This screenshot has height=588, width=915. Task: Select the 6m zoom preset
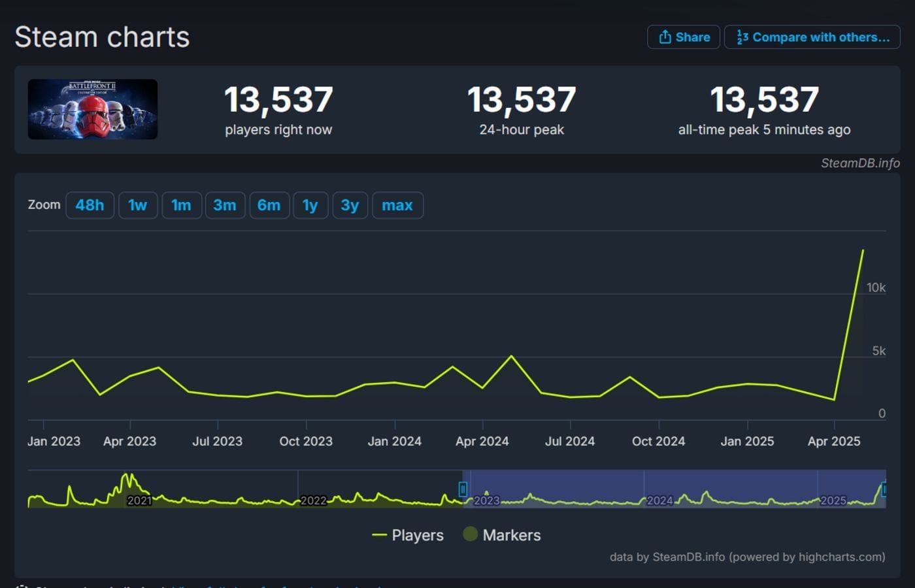[x=269, y=204]
